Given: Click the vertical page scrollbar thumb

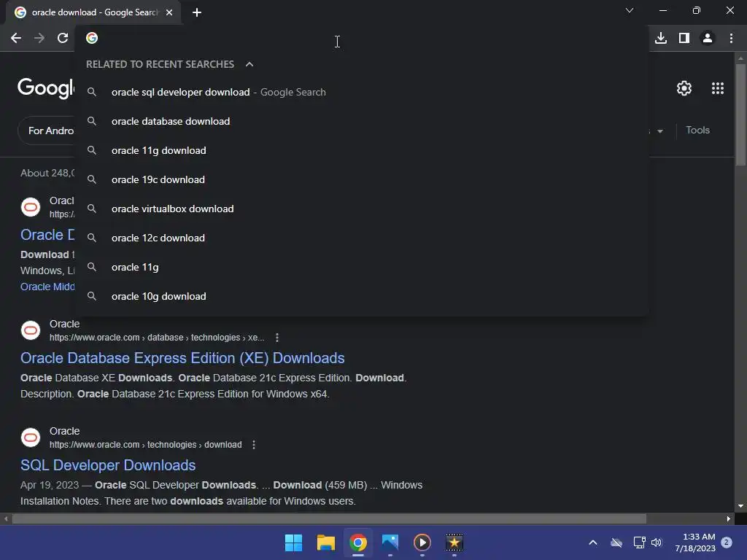Looking at the screenshot, I should 740,114.
